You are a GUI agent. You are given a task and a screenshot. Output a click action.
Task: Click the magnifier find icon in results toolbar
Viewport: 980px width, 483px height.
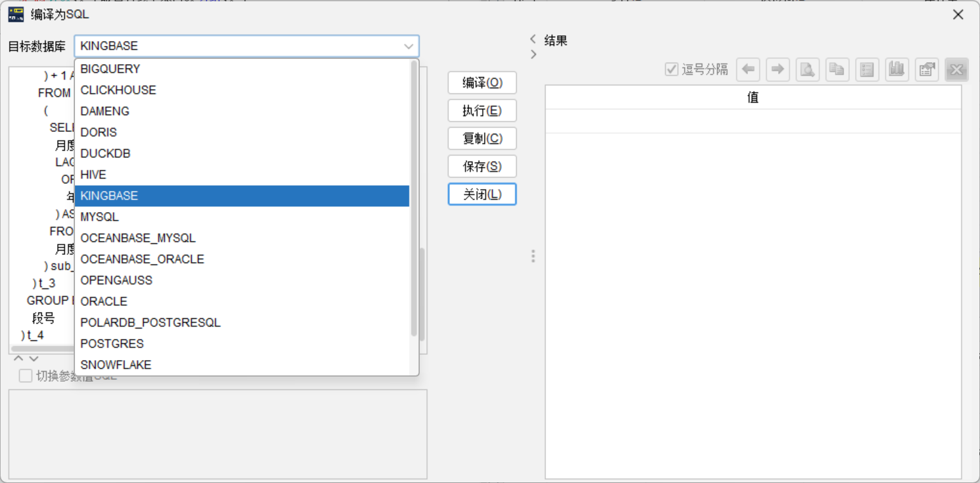[808, 69]
